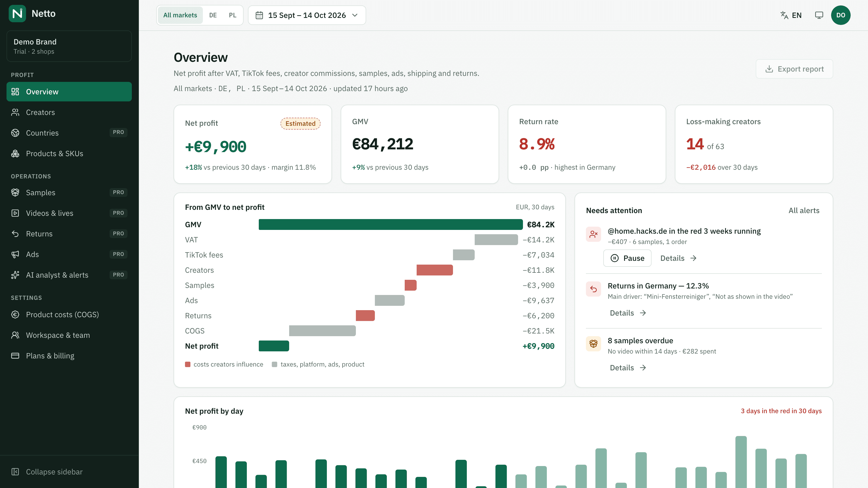Click the monitor display theme icon
Image resolution: width=868 pixels, height=488 pixels.
click(819, 15)
